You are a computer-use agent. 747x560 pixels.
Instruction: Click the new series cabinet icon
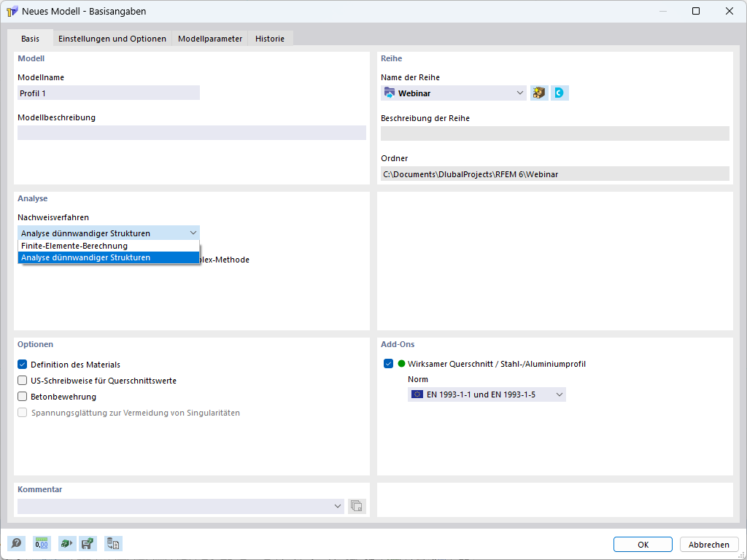point(539,93)
